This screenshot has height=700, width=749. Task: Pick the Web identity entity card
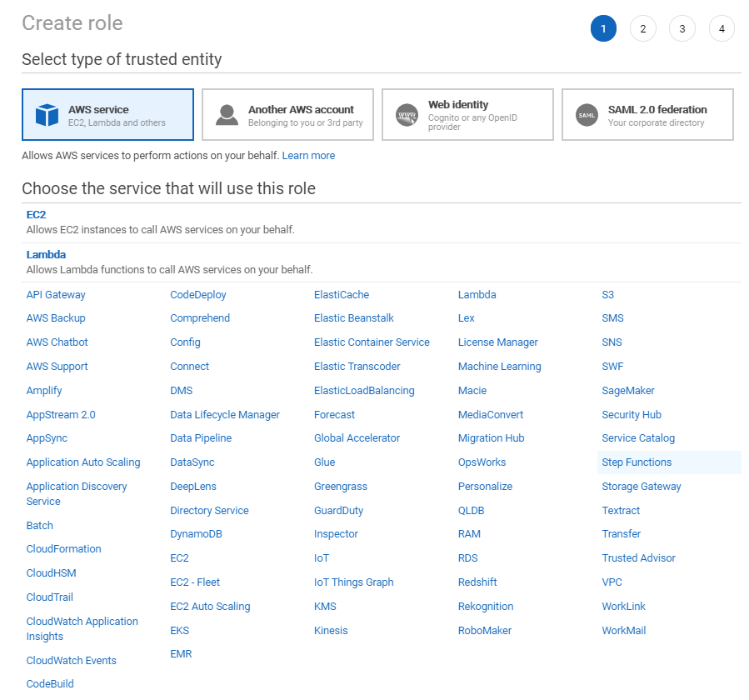coord(467,115)
